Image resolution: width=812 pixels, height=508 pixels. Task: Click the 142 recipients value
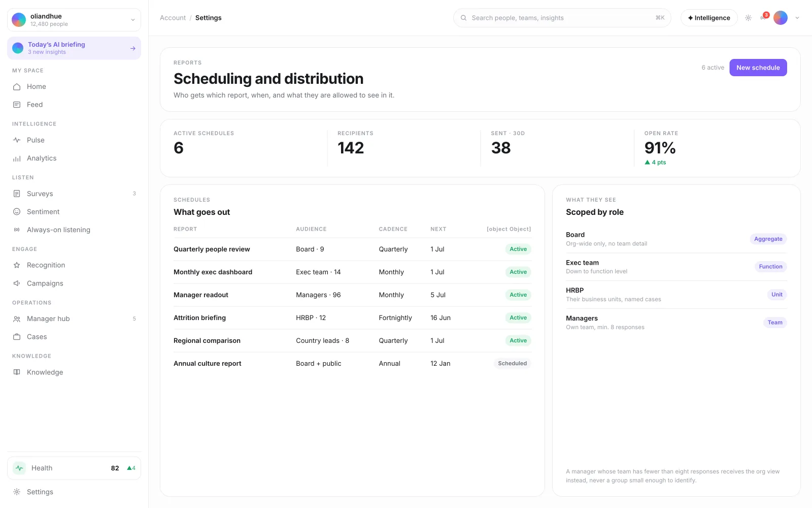(351, 148)
